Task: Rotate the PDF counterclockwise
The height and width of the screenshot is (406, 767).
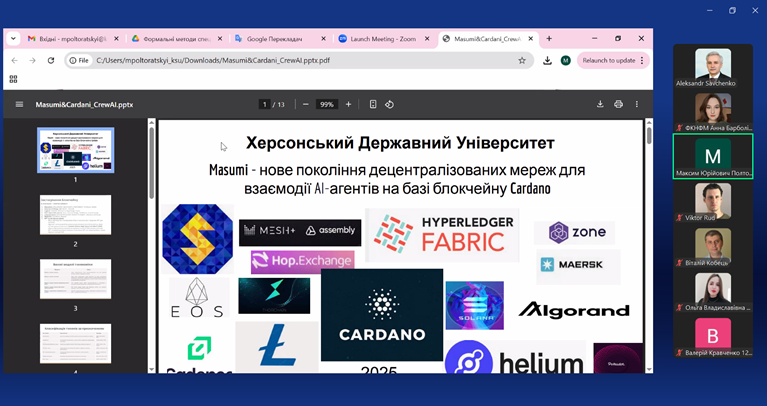Action: click(389, 104)
